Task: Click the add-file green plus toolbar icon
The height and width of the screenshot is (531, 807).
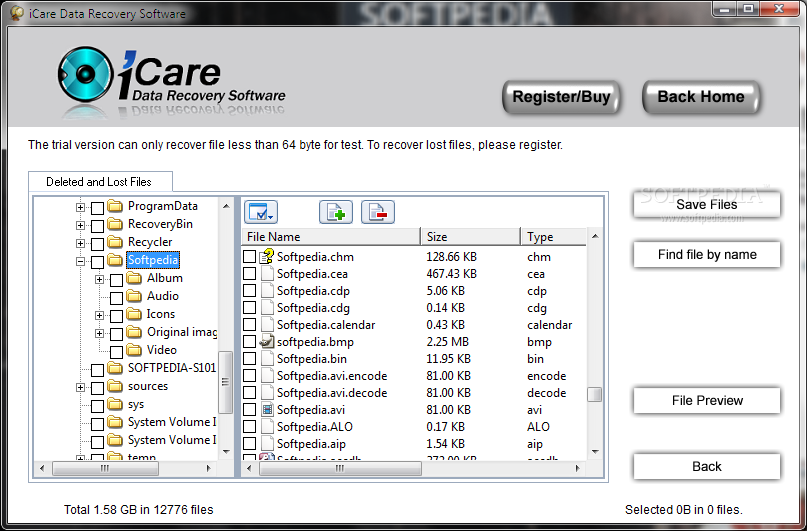Action: pos(336,212)
